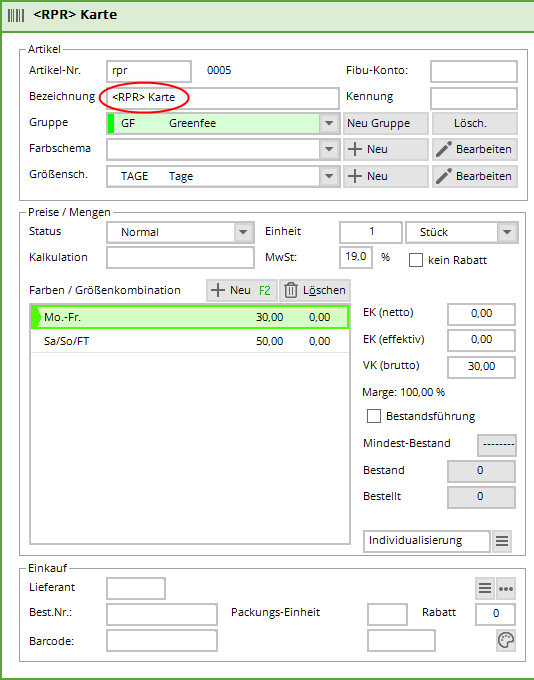
Task: Open the list menu icon in Einkauf
Action: pos(485,588)
